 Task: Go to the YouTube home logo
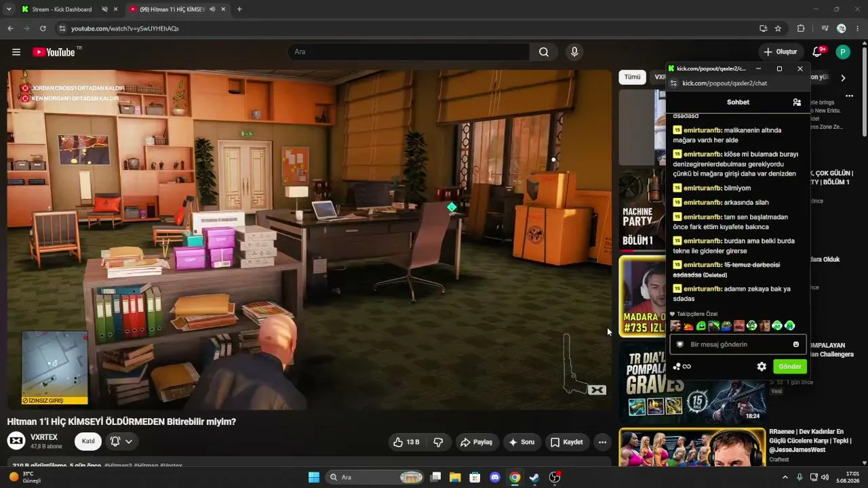pyautogui.click(x=54, y=52)
